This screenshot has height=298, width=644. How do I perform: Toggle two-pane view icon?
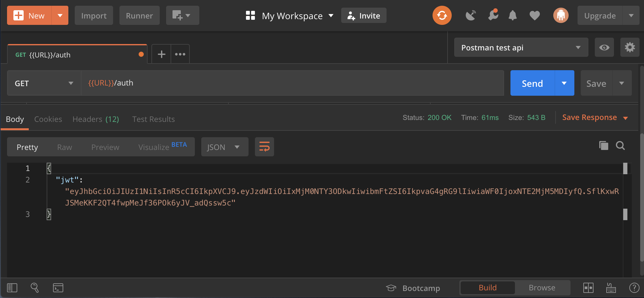588,288
